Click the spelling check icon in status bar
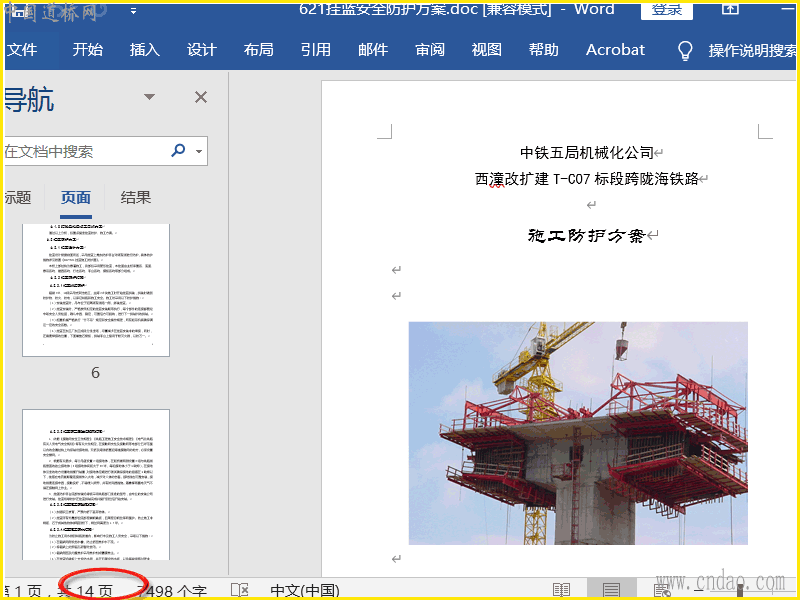Screen dimensions: 800x600 pyautogui.click(x=240, y=590)
